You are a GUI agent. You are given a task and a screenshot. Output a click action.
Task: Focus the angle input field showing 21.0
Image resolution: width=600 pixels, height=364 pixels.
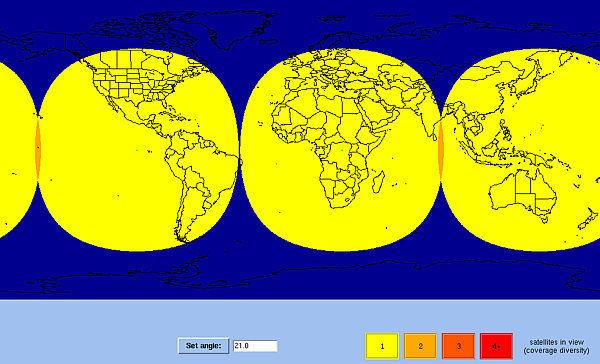pyautogui.click(x=255, y=346)
